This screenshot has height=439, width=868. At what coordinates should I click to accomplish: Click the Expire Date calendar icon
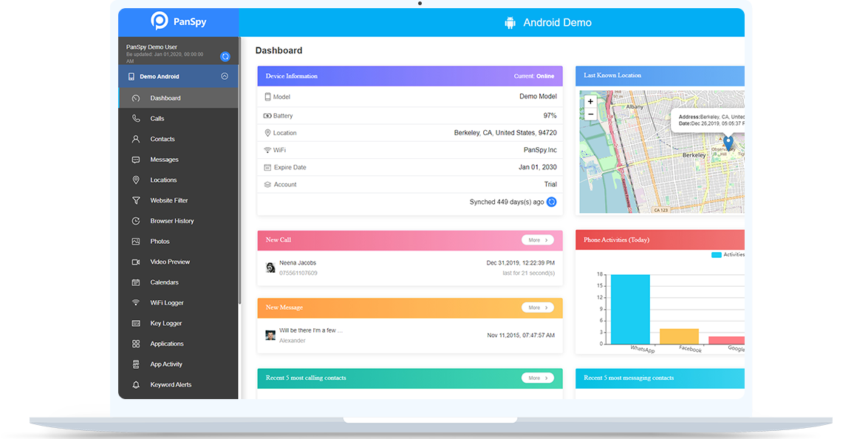(x=268, y=167)
